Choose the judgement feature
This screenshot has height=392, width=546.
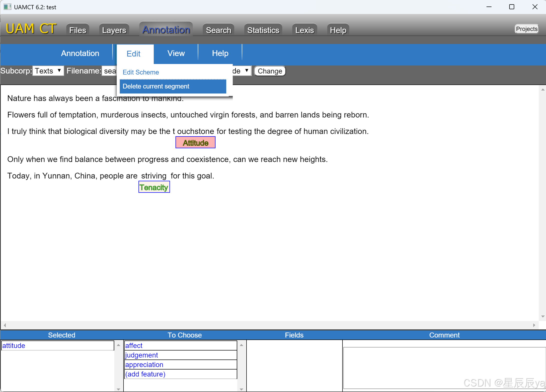coord(141,355)
